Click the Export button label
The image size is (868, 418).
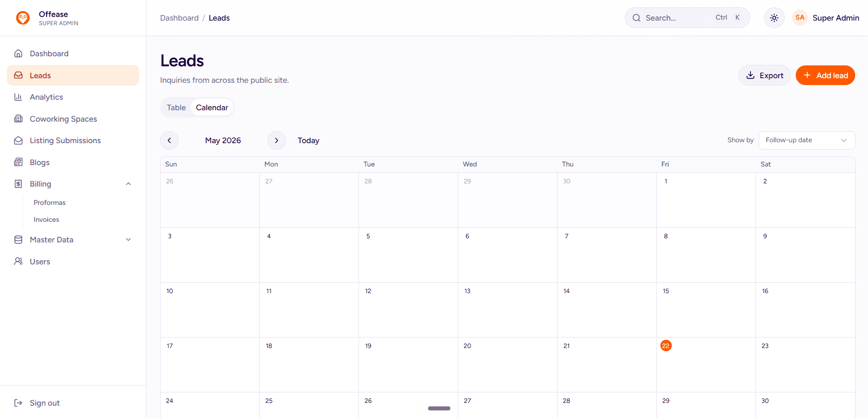tap(772, 75)
